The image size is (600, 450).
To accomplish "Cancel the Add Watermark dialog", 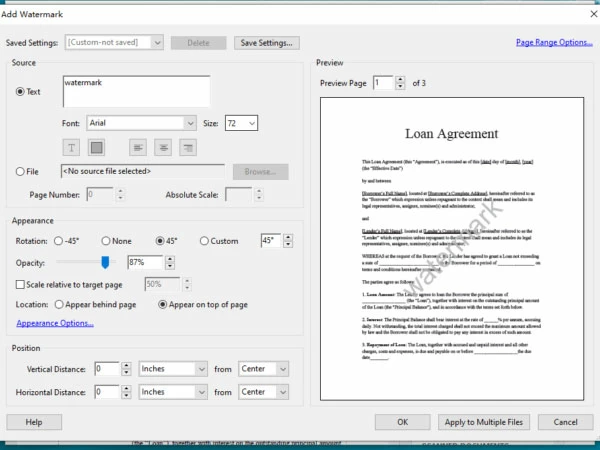I will point(566,422).
